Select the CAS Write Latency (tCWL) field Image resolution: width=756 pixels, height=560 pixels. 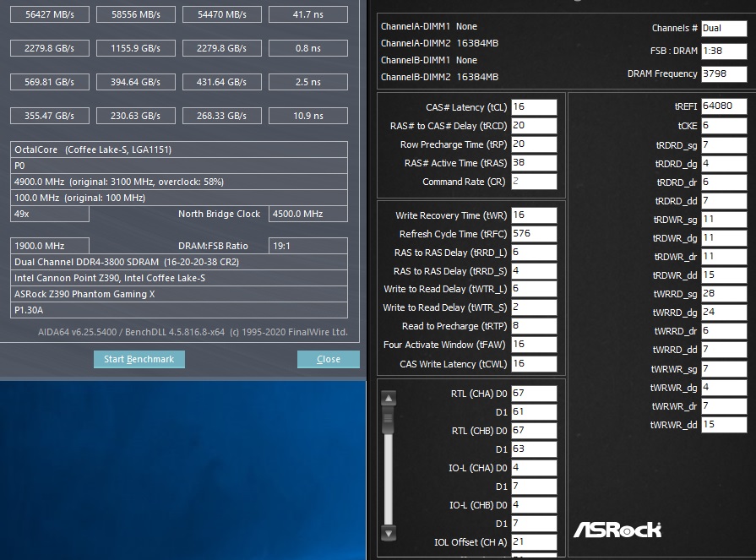click(534, 363)
